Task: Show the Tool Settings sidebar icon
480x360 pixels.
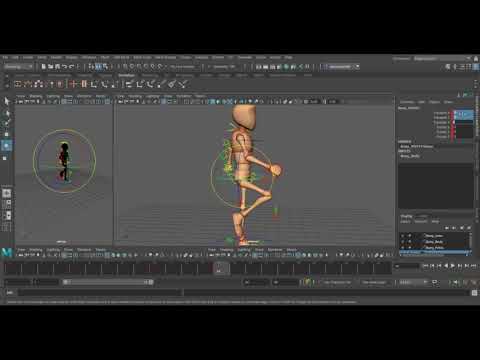Action: [x=470, y=67]
